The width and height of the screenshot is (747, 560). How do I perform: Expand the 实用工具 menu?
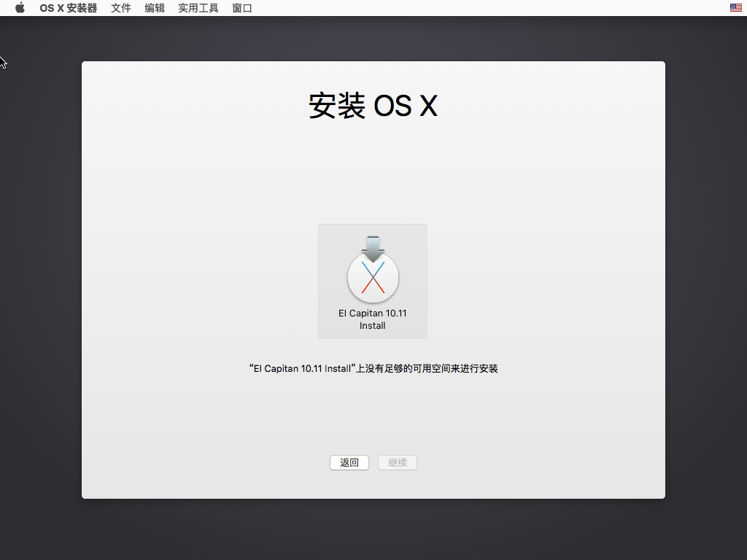coord(198,8)
